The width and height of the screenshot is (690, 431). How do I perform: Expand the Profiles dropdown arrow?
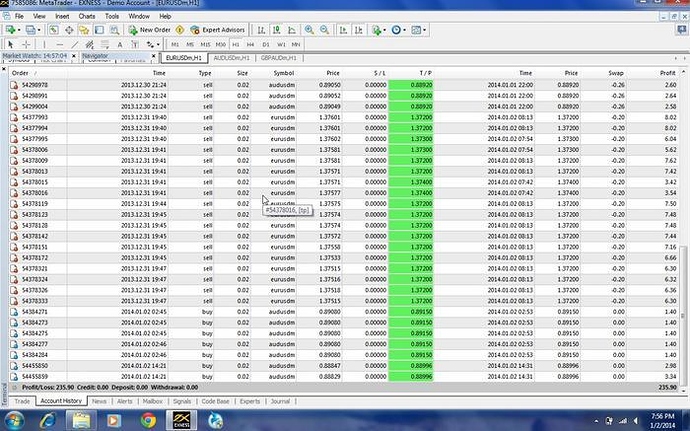(x=39, y=30)
